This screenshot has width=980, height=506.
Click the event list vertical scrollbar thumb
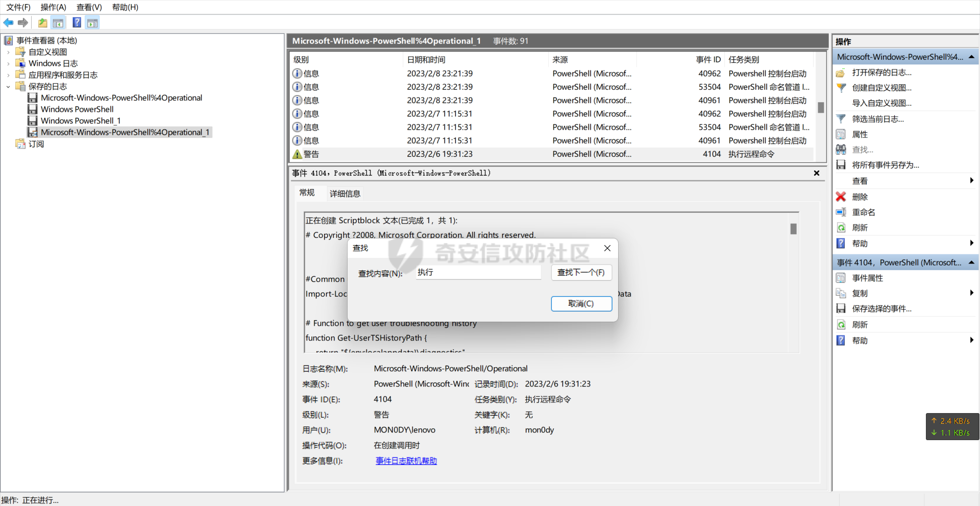pyautogui.click(x=821, y=107)
